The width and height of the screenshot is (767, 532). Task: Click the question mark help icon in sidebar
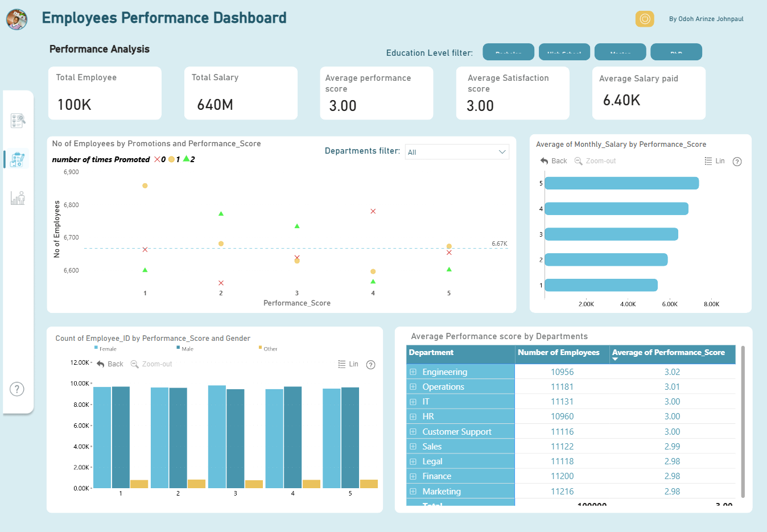(x=17, y=389)
